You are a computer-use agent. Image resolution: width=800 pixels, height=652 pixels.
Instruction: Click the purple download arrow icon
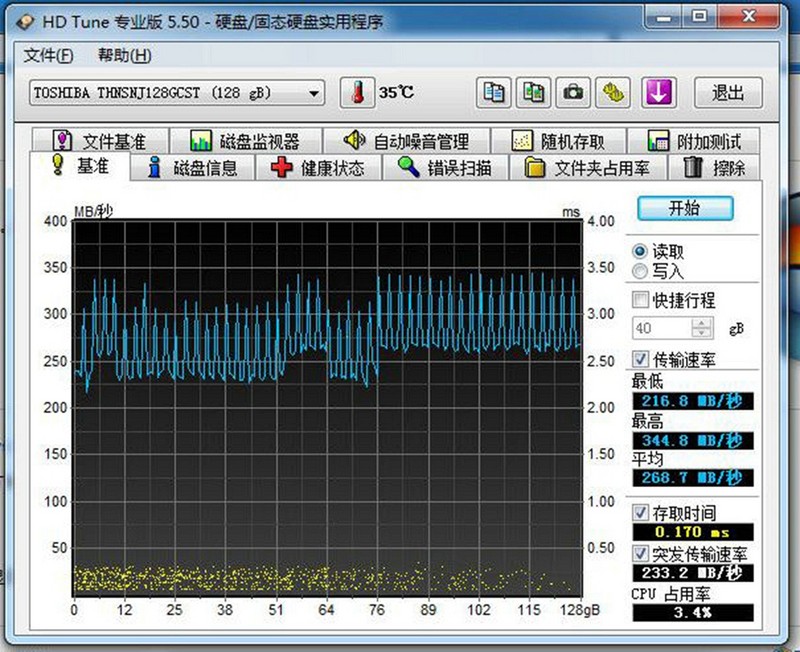pyautogui.click(x=658, y=92)
